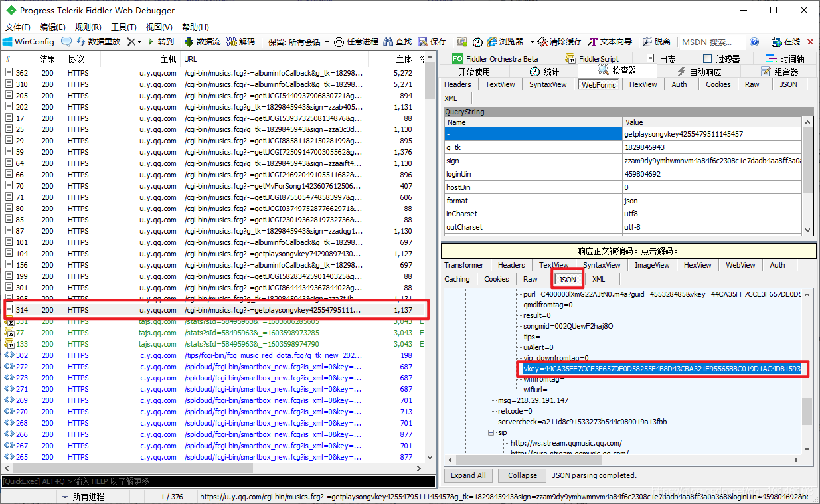Select the session 331 tajs.qq.com row

point(212,321)
